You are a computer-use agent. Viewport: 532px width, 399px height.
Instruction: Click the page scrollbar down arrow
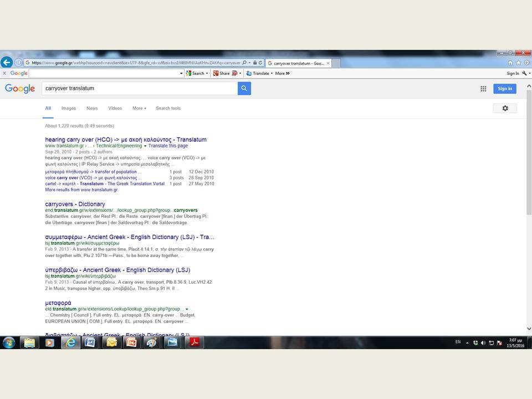click(x=529, y=329)
